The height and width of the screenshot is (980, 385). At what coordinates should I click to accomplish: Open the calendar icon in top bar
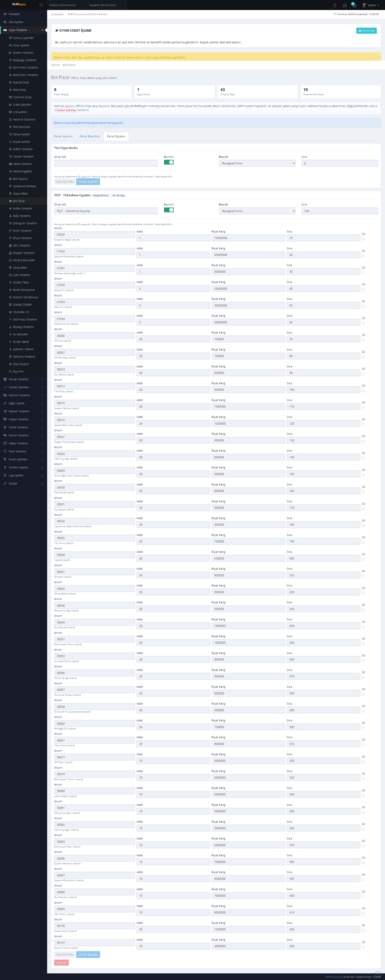[x=345, y=5]
